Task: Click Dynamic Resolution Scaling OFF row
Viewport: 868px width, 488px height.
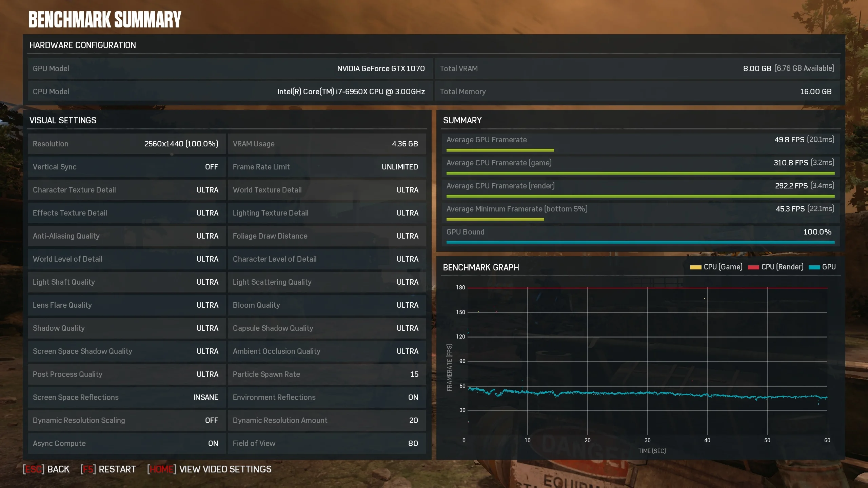Action: tap(127, 420)
